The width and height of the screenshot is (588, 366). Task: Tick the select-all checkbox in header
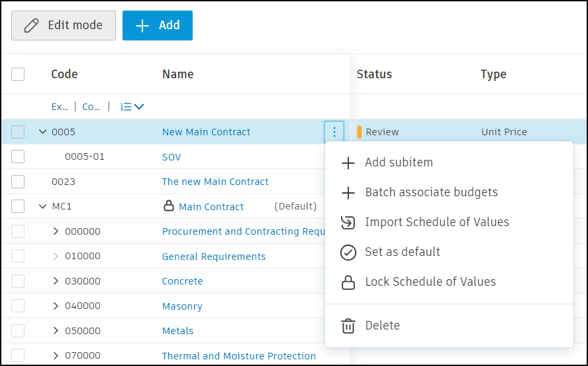click(x=18, y=74)
